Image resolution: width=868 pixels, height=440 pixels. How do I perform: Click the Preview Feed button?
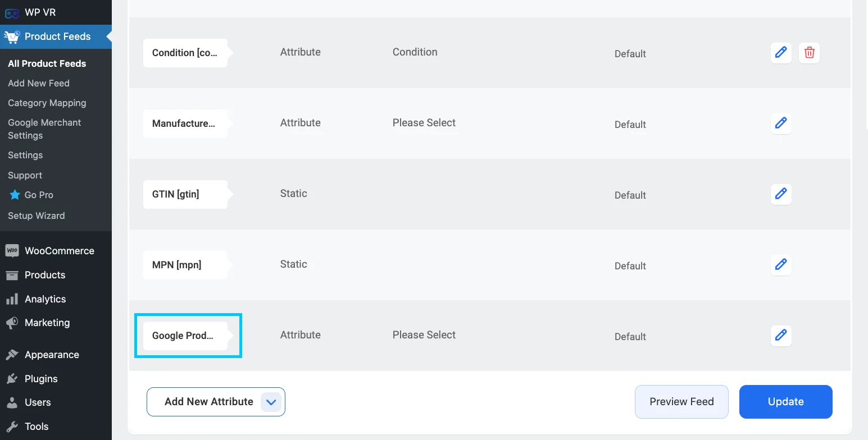pos(681,402)
